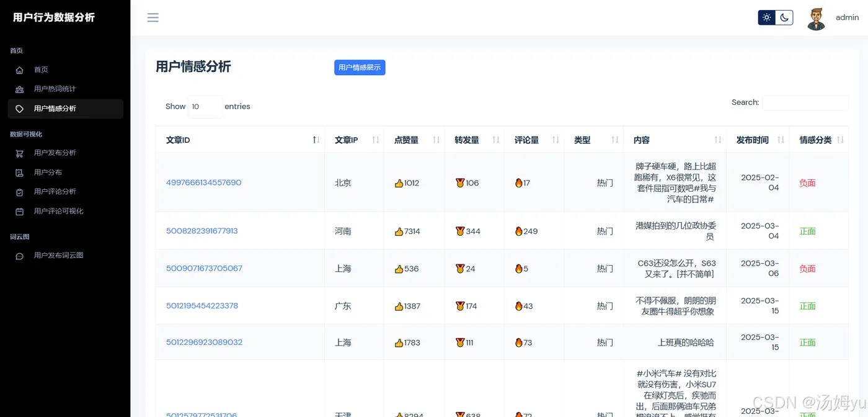Click content text 港媒拍到的几位政协委员

676,231
